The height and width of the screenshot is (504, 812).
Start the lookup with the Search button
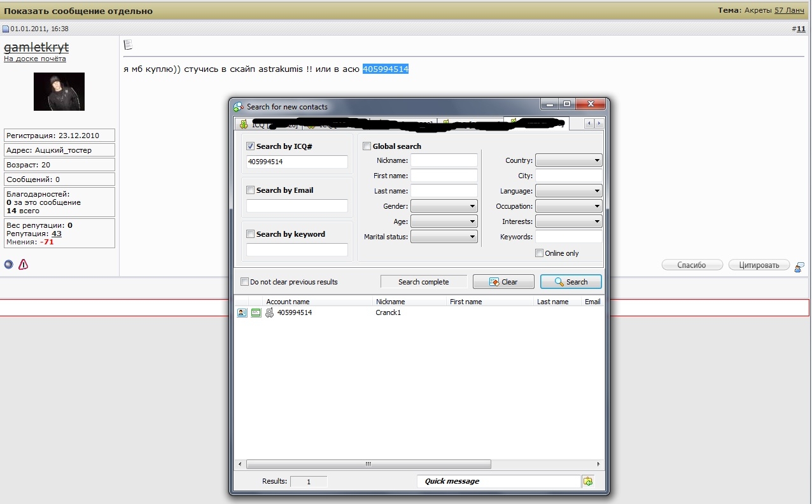coord(571,282)
